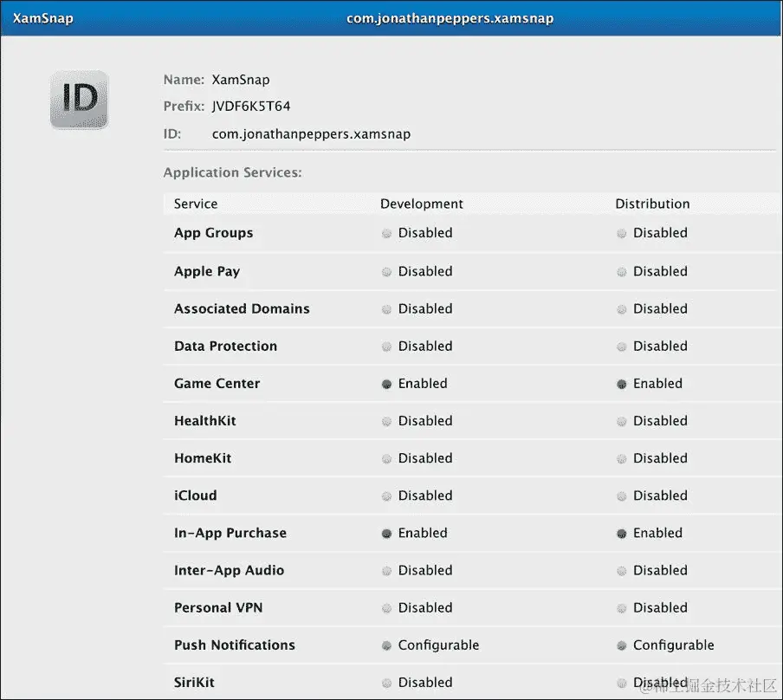Screen dimensions: 783x700
Task: Click the Inter-App Audio service name
Action: [229, 571]
